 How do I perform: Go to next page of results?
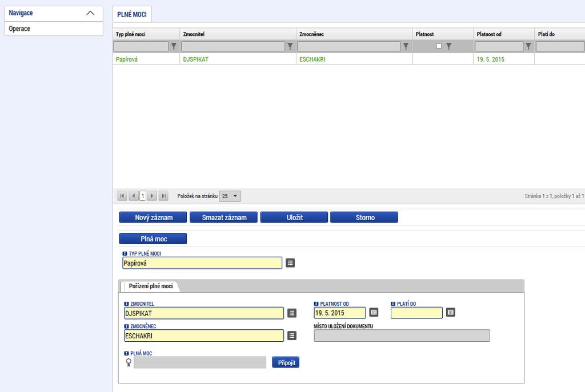152,196
